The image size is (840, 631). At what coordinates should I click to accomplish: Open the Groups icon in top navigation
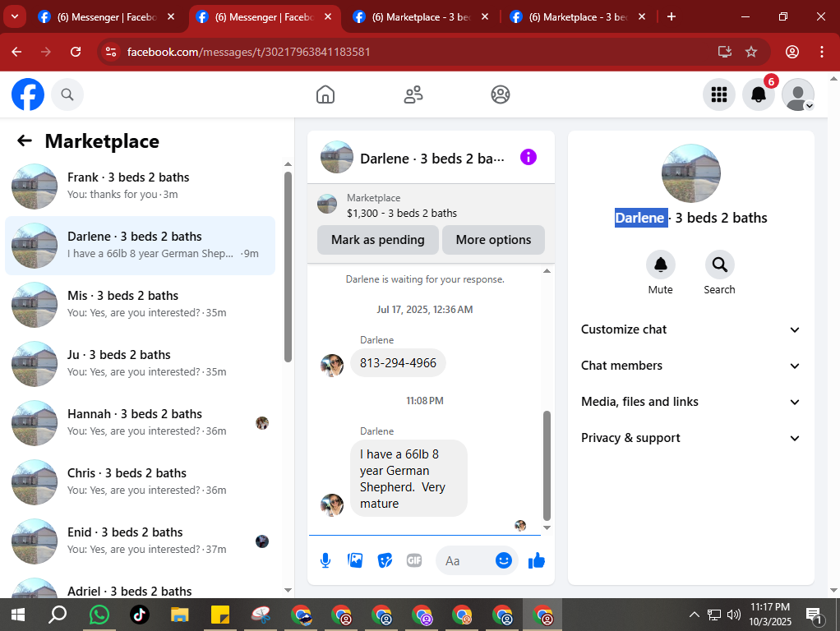pos(501,94)
